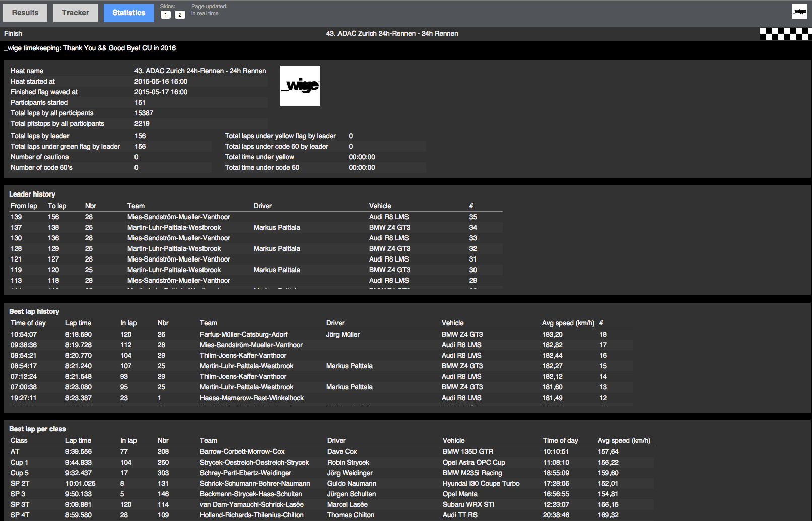Click Lap time header in Best lap history
The height and width of the screenshot is (521, 812).
click(78, 323)
